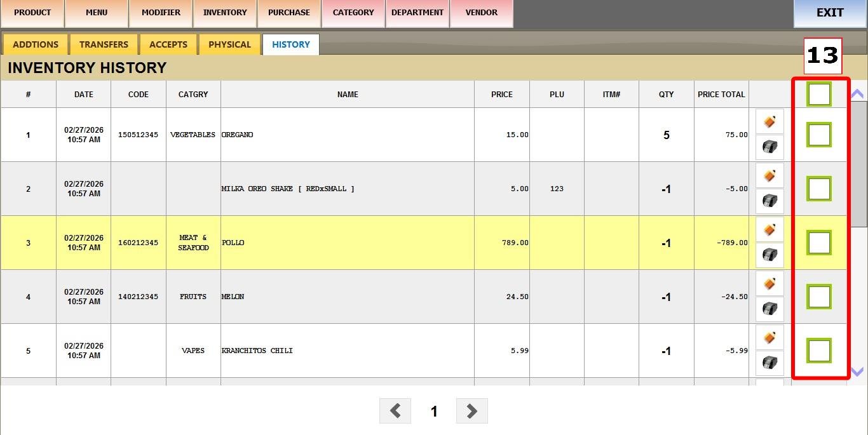Click the scroll up chevron arrow

click(x=857, y=94)
